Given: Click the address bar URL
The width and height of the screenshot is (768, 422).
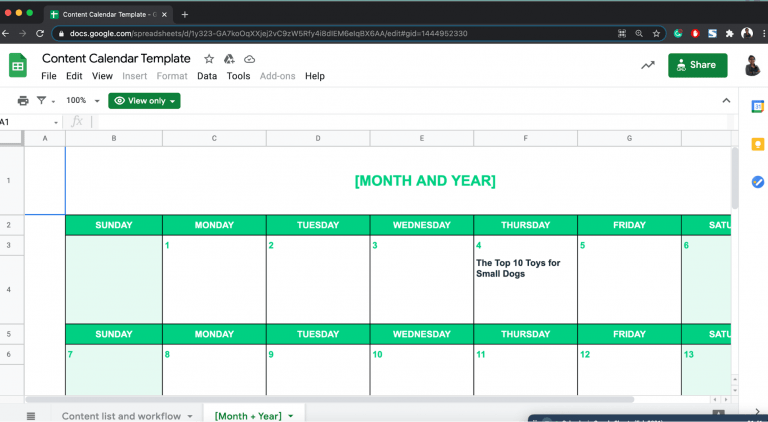Looking at the screenshot, I should click(268, 33).
